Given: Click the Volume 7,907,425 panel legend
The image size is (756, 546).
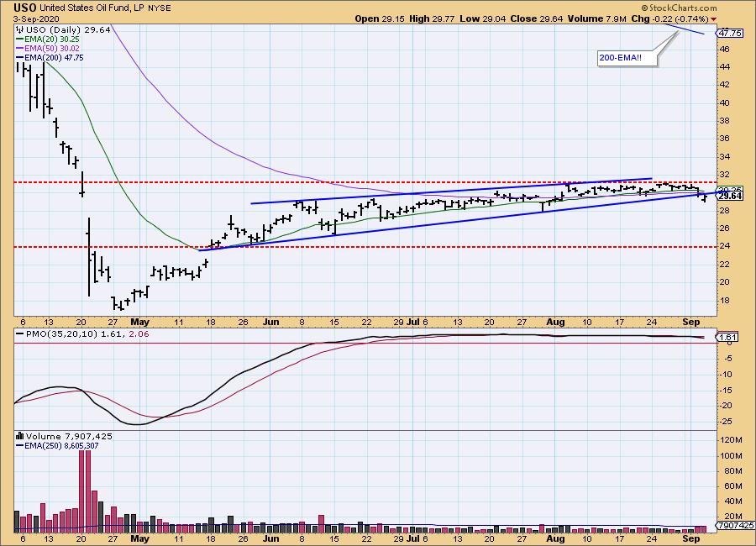Looking at the screenshot, I should click(x=64, y=436).
